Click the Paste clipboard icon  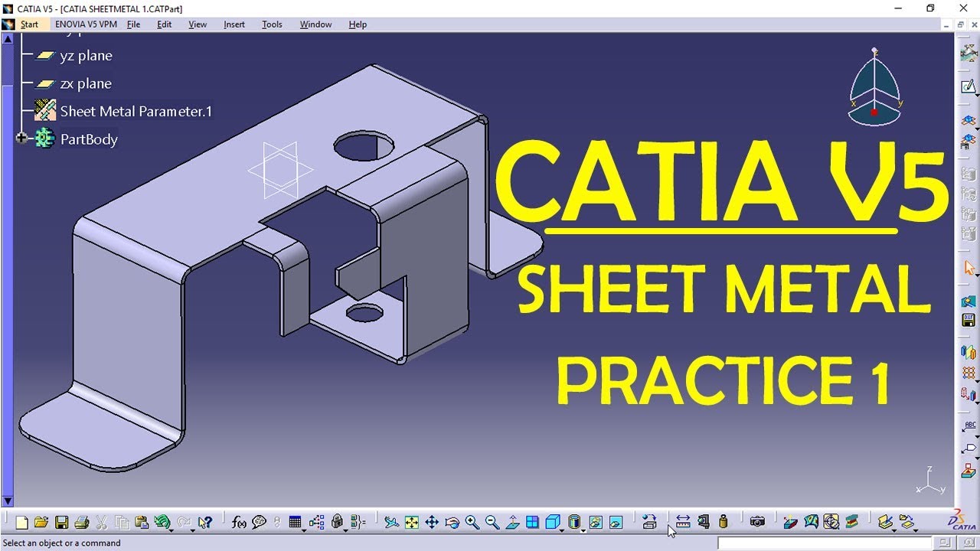(142, 523)
